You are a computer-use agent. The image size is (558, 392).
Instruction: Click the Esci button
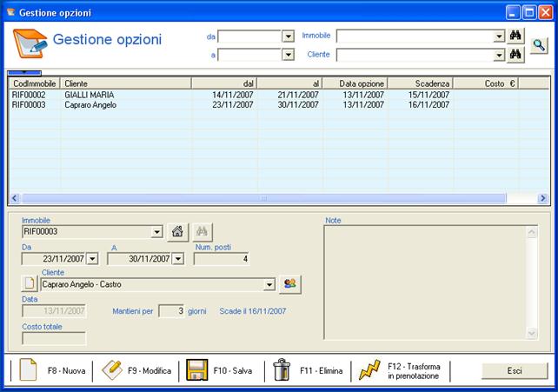coord(515,371)
